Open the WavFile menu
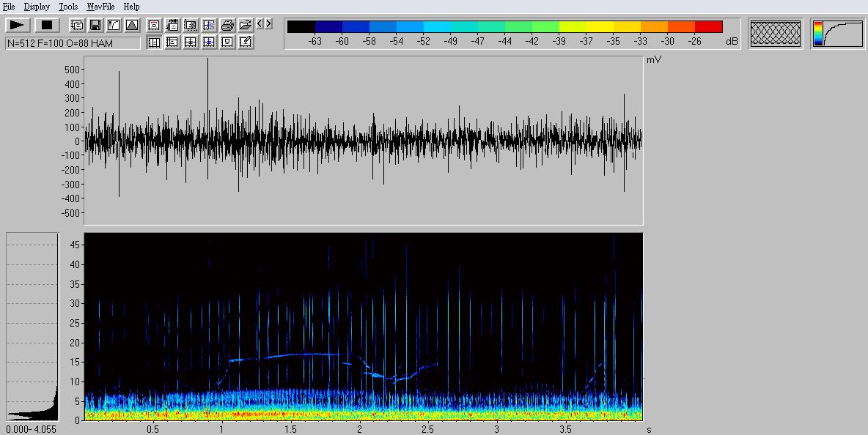Screen dimensions: 868x435 tap(100, 7)
